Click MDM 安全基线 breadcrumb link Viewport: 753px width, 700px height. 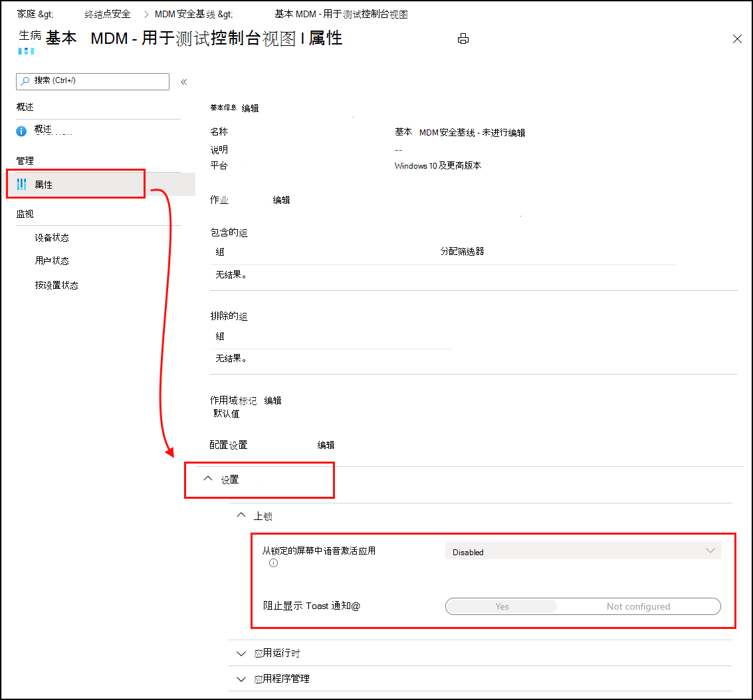[193, 15]
